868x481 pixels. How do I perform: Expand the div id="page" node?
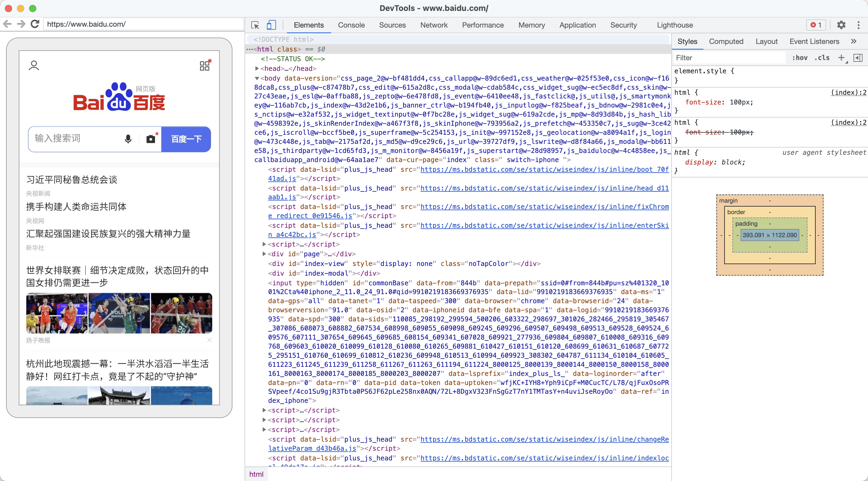click(x=265, y=254)
